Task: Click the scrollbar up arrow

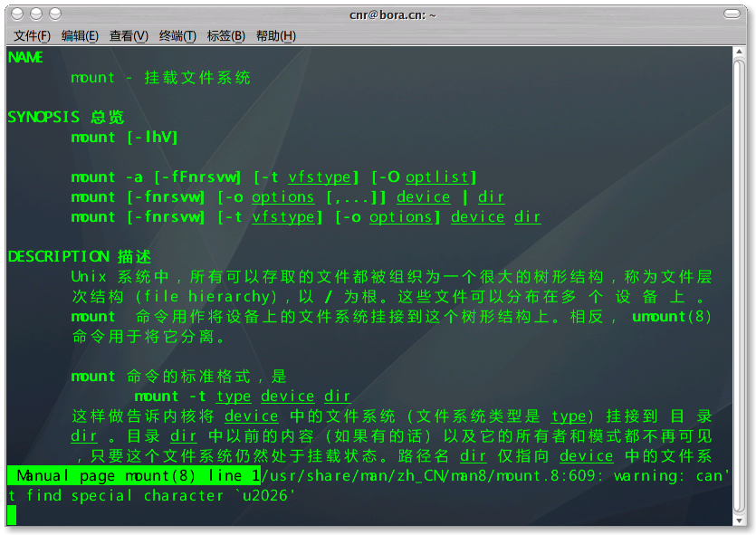Action: [x=739, y=52]
